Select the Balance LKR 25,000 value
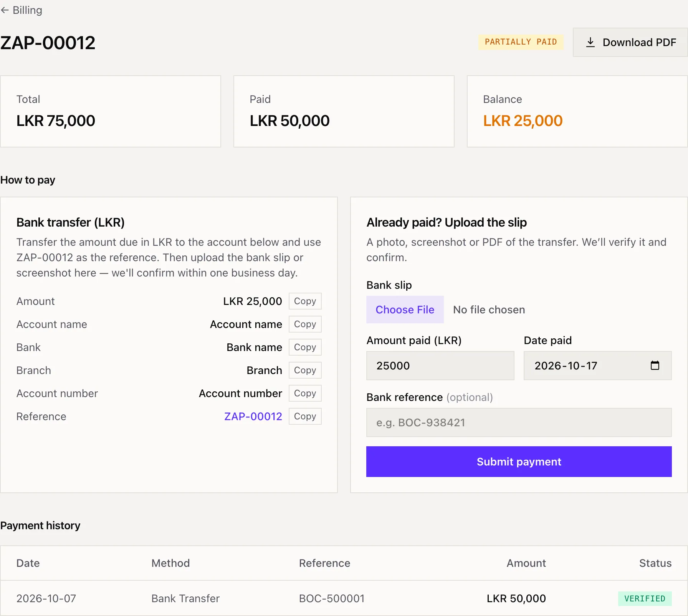 click(x=523, y=121)
